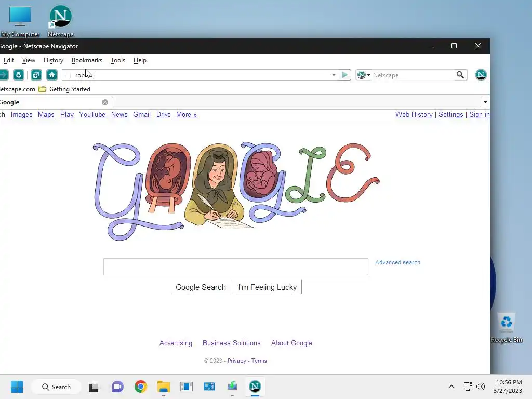The height and width of the screenshot is (399, 532).
Task: Open the Getting Started bookmarks folder
Action: (x=64, y=89)
